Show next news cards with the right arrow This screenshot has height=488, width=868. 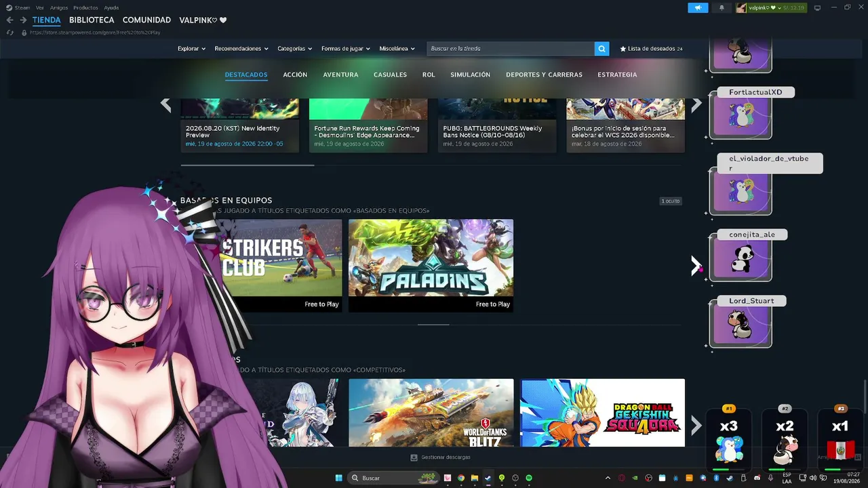point(696,104)
